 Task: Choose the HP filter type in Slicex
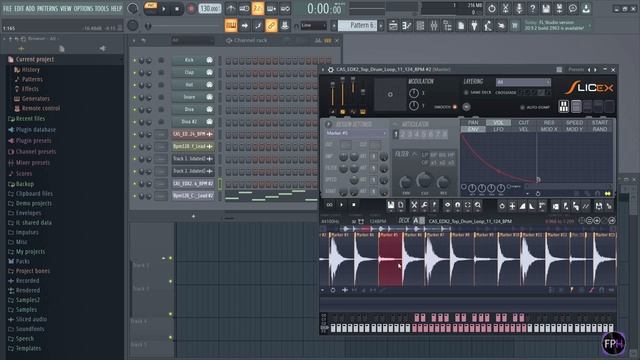pos(451,155)
